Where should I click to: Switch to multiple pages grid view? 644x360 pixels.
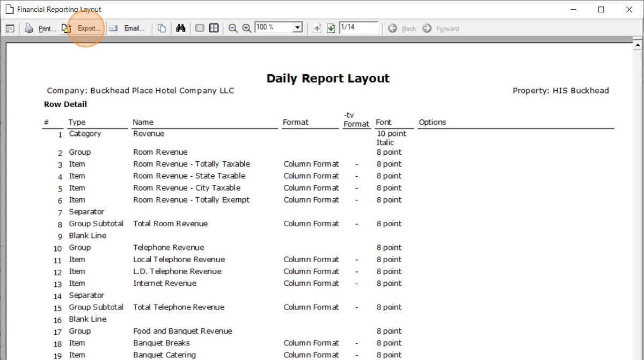214,28
